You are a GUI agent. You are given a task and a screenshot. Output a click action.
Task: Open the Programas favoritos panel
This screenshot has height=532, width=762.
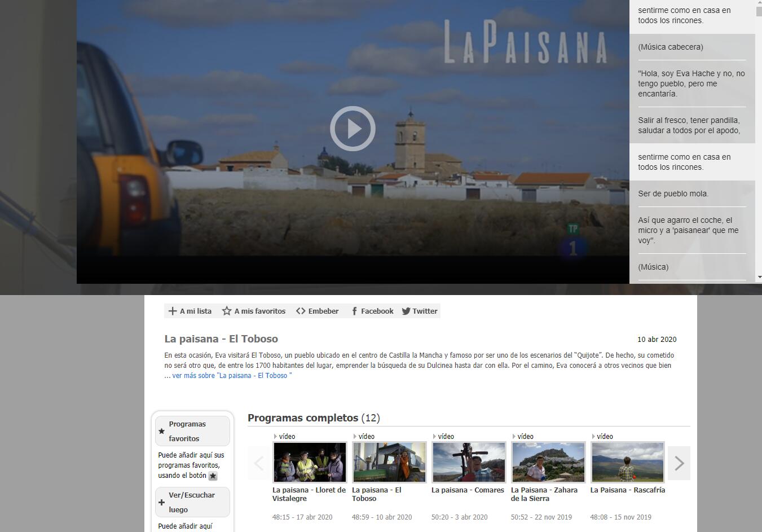coord(193,431)
